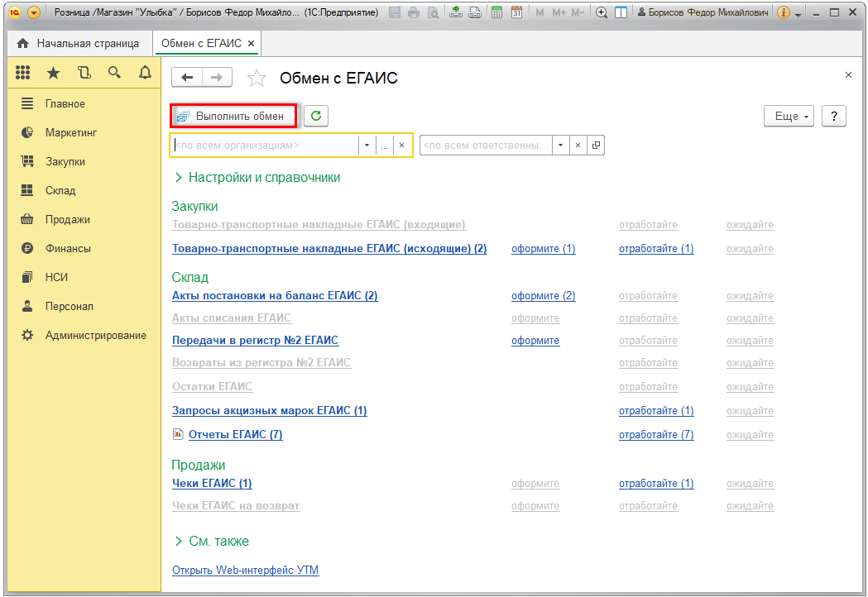The image size is (868, 597).
Task: Click the help question mark button
Action: [x=834, y=117]
